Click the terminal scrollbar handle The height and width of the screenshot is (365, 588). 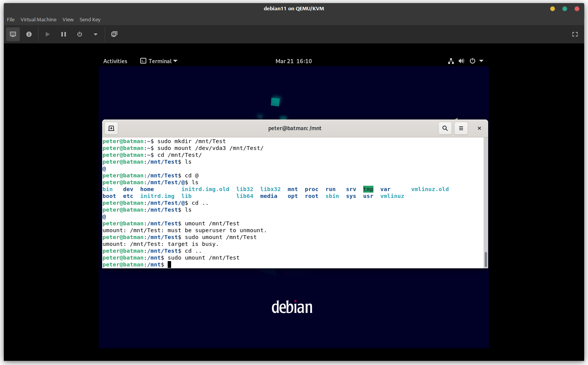click(485, 259)
